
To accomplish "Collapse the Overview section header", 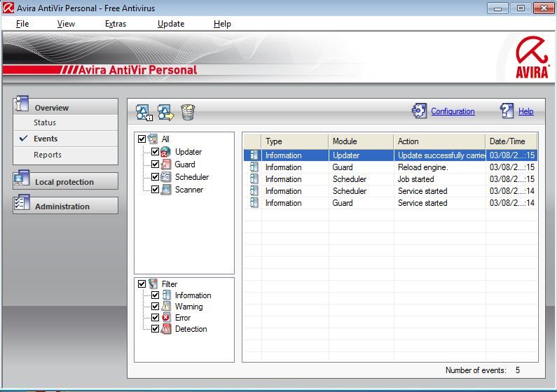I will coord(65,107).
